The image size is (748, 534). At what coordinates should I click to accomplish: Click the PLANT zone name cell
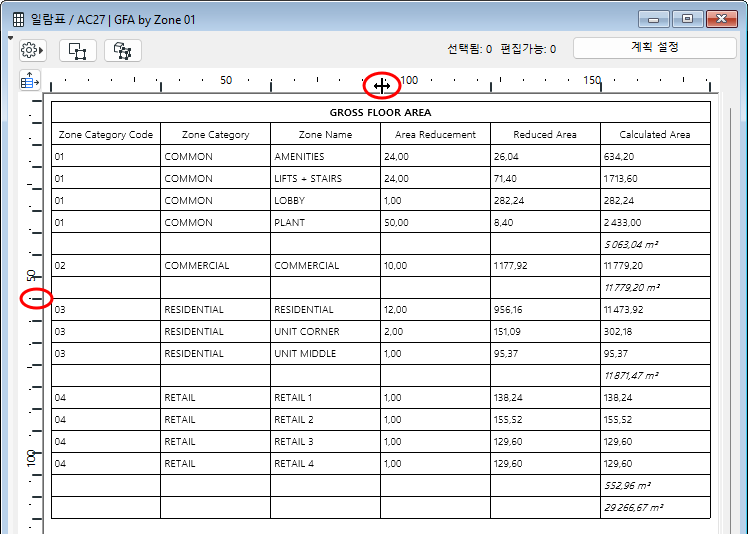[325, 222]
